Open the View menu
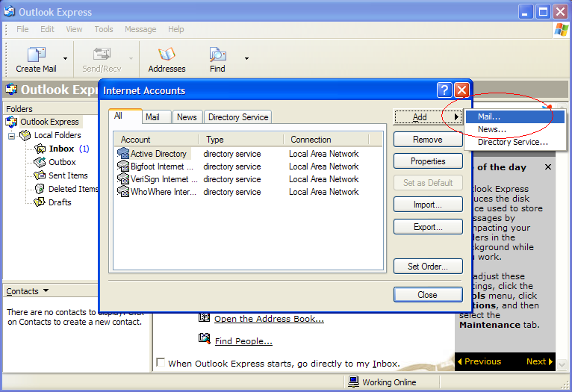 coord(74,29)
